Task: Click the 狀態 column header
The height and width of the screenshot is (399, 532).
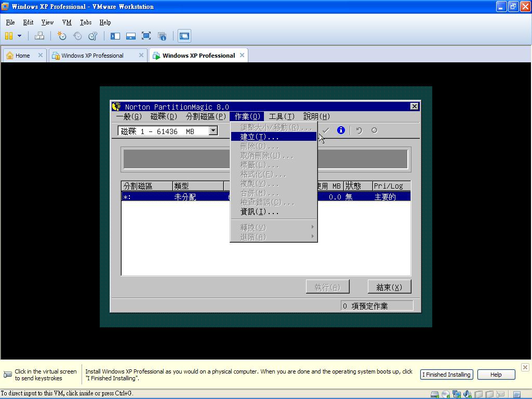Action: 358,186
